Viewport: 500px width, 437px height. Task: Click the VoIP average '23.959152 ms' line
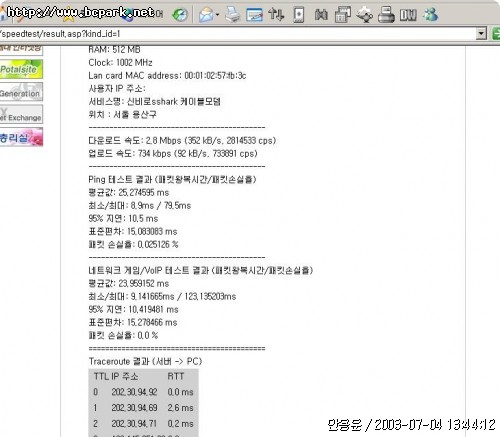click(x=129, y=284)
